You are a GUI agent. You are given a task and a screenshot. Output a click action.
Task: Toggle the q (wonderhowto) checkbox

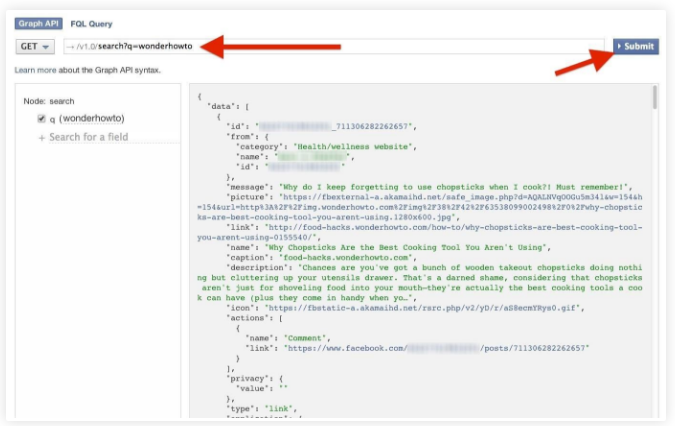[x=41, y=119]
